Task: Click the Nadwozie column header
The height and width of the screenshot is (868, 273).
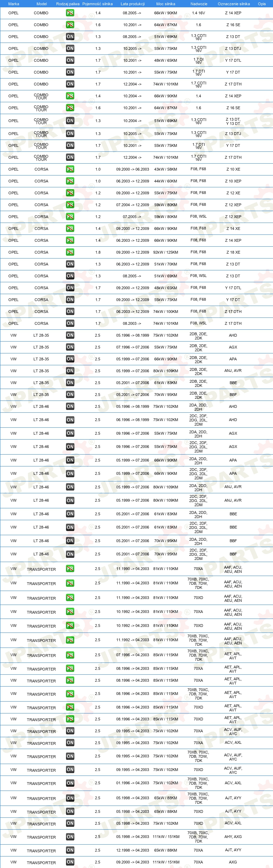Action: point(199,4)
